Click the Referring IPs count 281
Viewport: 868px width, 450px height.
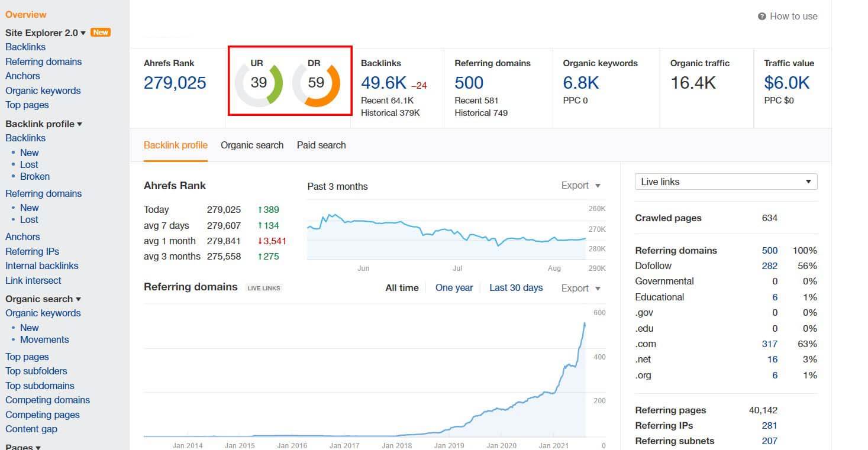[x=770, y=426]
